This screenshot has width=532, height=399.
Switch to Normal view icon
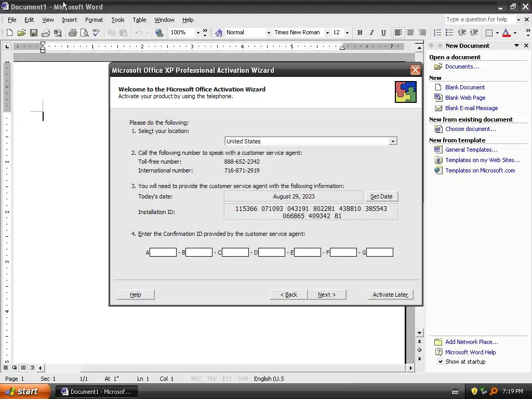click(6, 367)
